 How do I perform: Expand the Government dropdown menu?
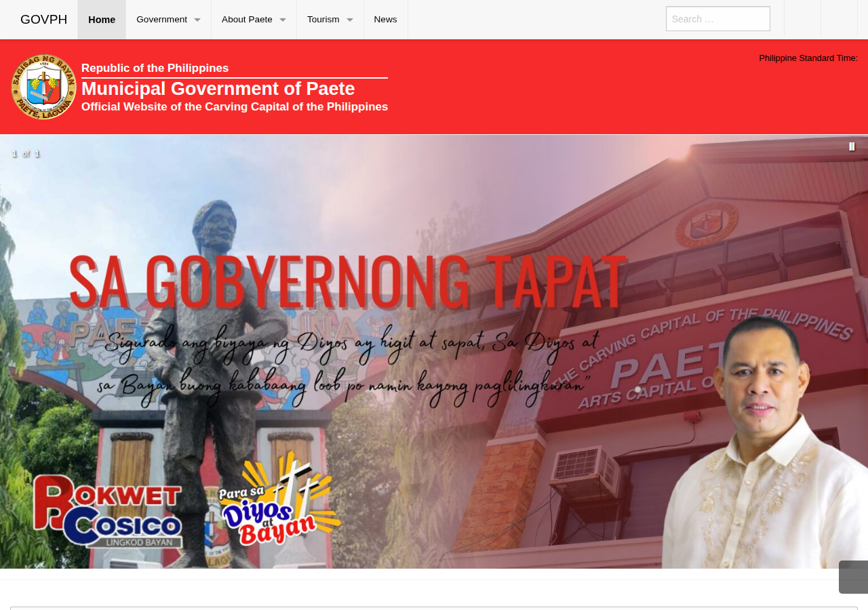[168, 20]
